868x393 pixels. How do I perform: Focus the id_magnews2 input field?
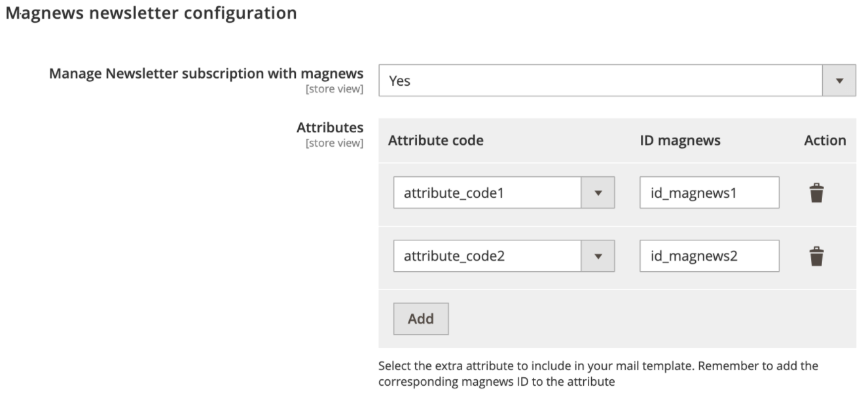[709, 256]
